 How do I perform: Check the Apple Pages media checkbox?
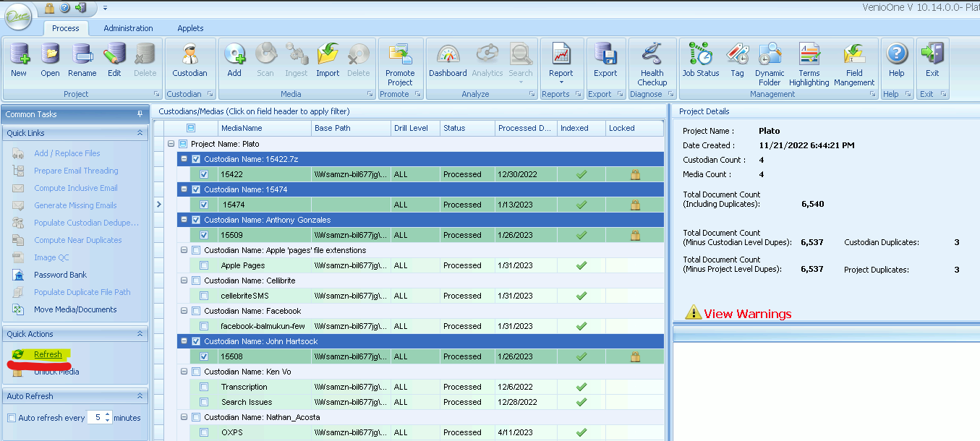point(204,265)
